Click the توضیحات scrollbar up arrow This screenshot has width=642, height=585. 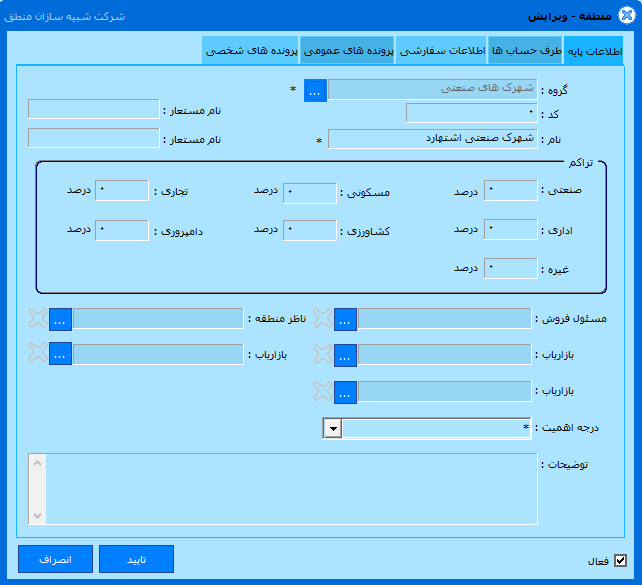pos(37,463)
